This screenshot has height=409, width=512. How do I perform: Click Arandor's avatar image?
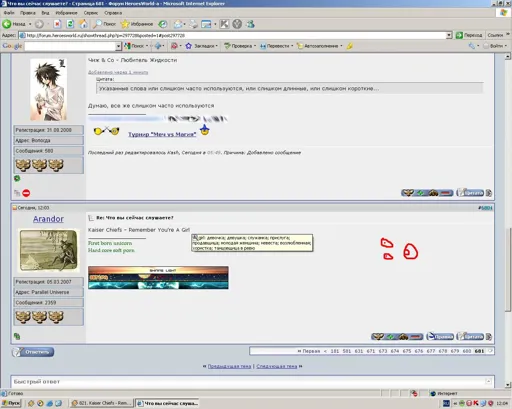[x=49, y=251]
